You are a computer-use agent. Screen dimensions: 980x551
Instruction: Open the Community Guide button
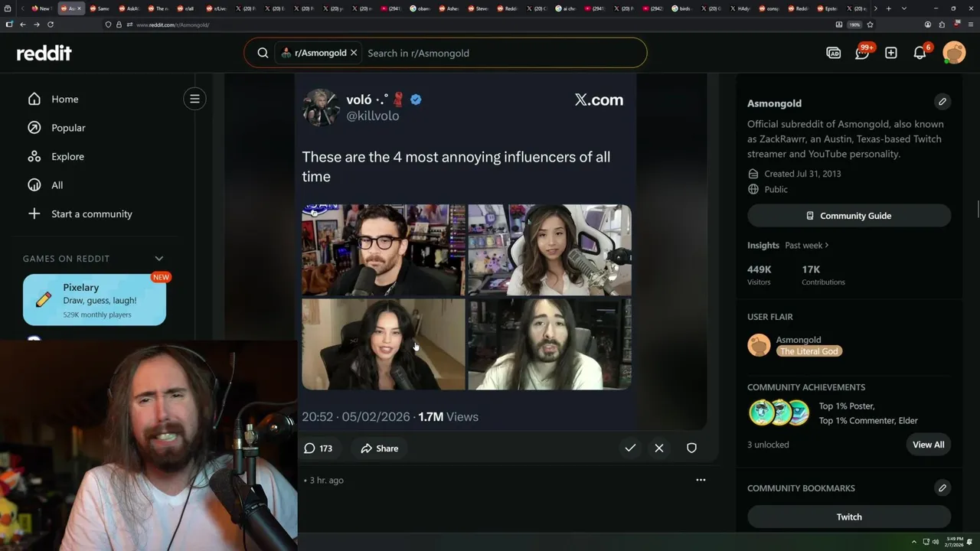tap(849, 216)
